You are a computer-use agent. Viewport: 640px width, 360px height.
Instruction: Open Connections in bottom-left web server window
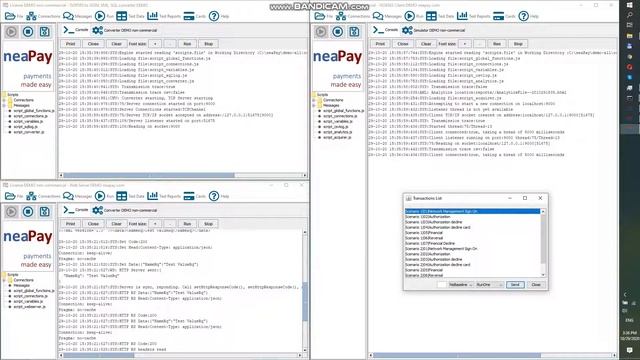(x=43, y=196)
